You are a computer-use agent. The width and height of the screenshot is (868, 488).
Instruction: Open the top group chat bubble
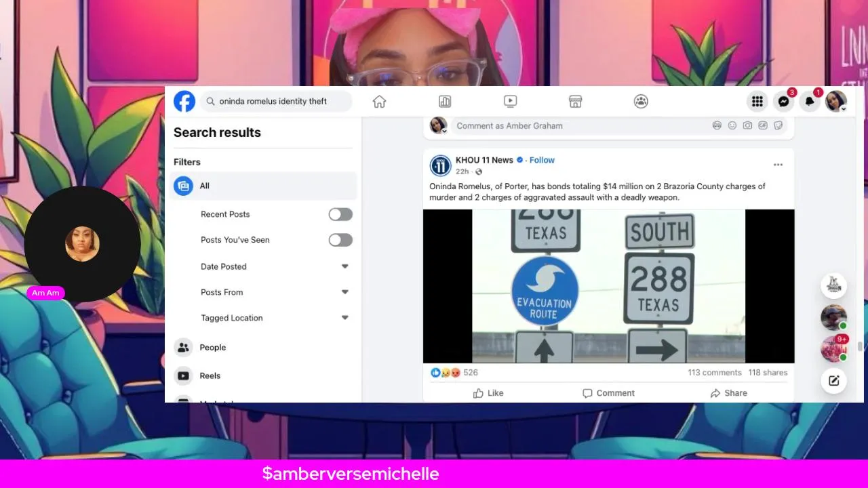tap(834, 285)
